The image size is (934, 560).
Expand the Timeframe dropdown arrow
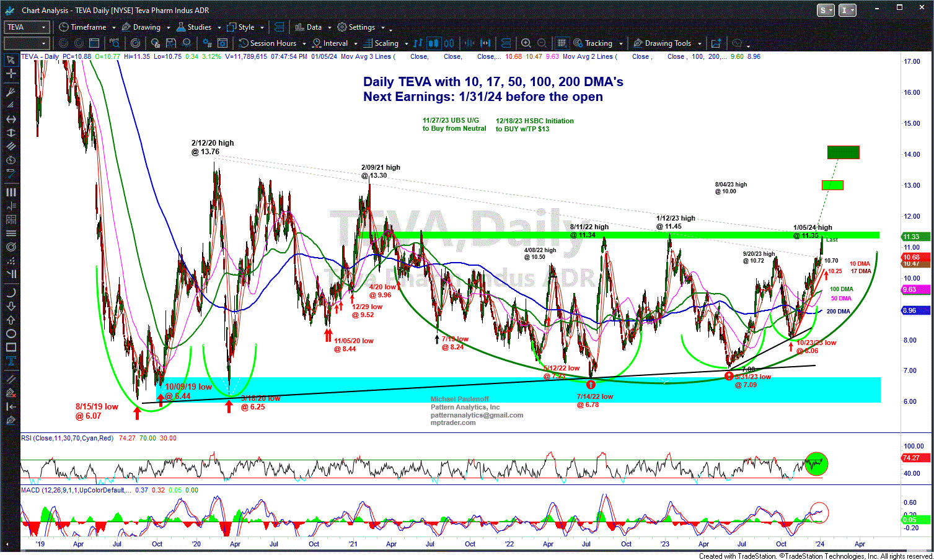113,27
